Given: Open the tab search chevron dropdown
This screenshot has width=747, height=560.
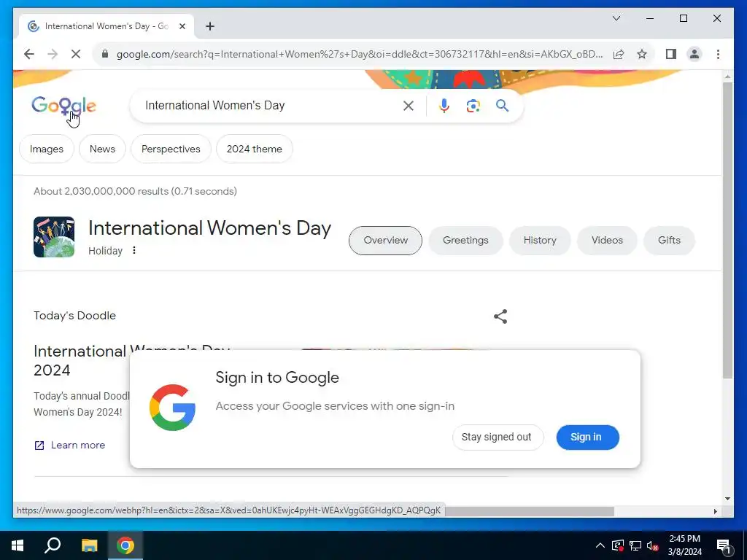Looking at the screenshot, I should [x=616, y=18].
